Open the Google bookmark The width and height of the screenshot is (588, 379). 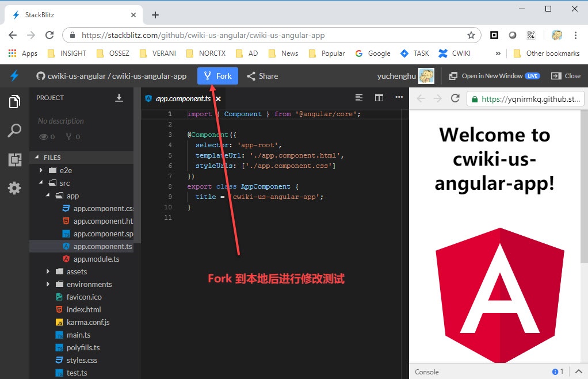[373, 53]
